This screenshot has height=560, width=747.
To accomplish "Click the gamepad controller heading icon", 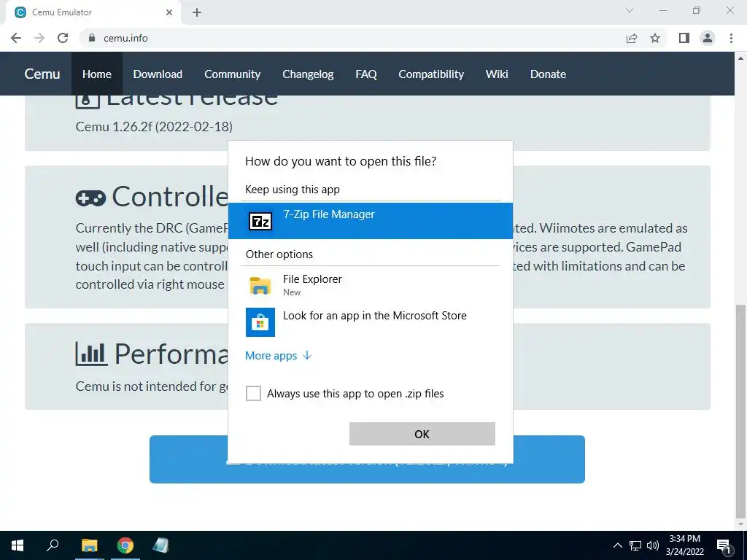I will [x=90, y=198].
